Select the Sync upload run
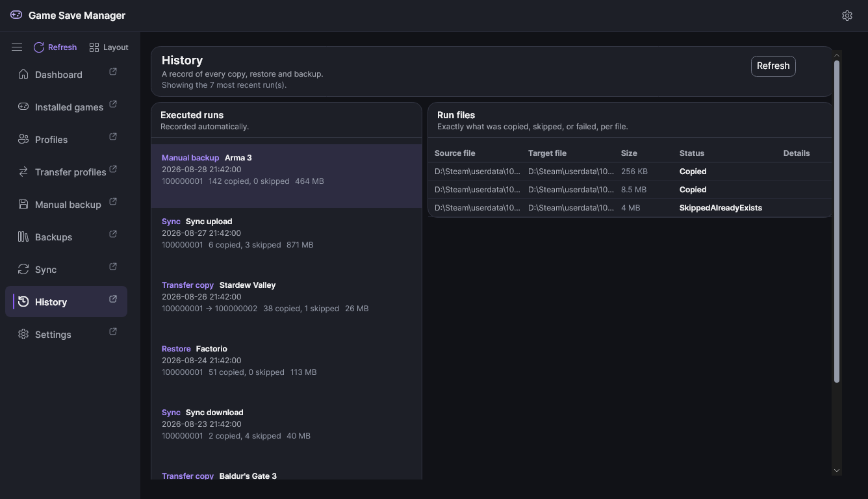Image resolution: width=868 pixels, height=499 pixels. [287, 240]
